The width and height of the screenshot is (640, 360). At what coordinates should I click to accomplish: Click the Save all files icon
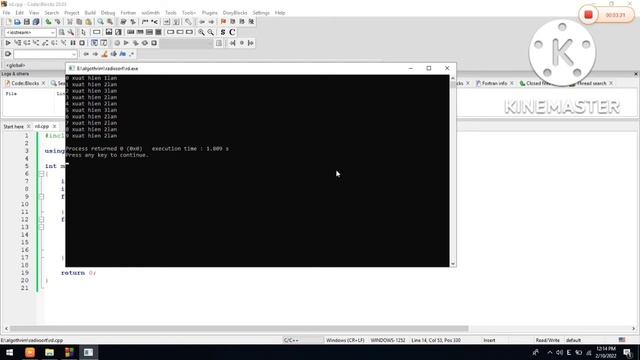tap(36, 22)
